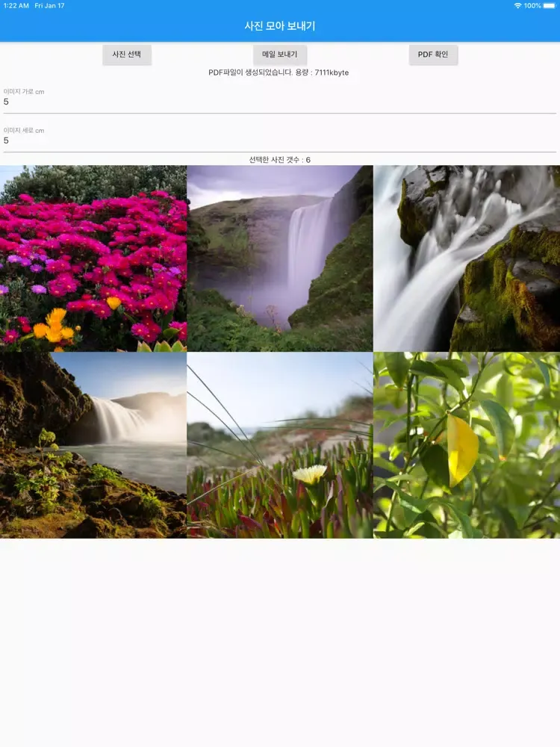Tap the PDF file created status message
The height and width of the screenshot is (747, 560).
pyautogui.click(x=279, y=72)
